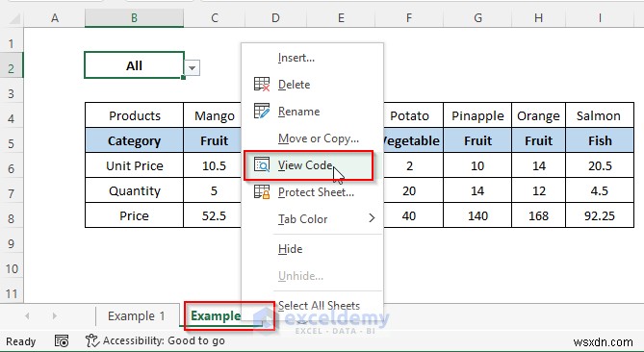Select column B header
The image size is (644, 352).
pyautogui.click(x=134, y=18)
